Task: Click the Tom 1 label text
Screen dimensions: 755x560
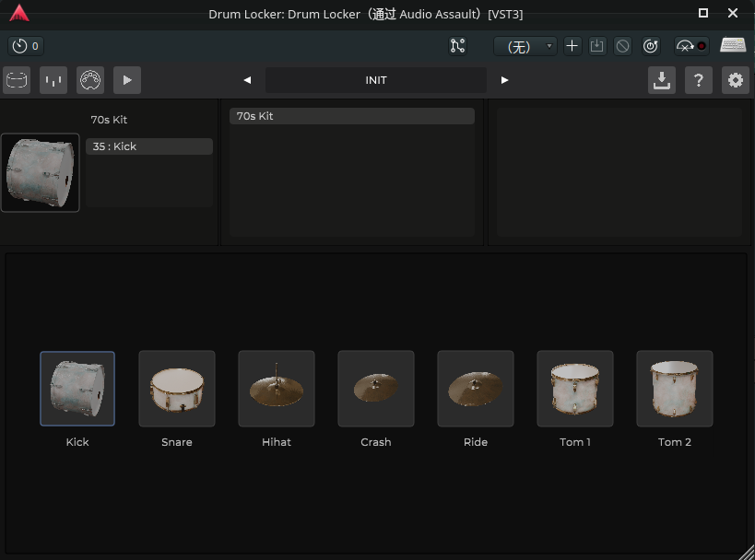Action: 575,442
